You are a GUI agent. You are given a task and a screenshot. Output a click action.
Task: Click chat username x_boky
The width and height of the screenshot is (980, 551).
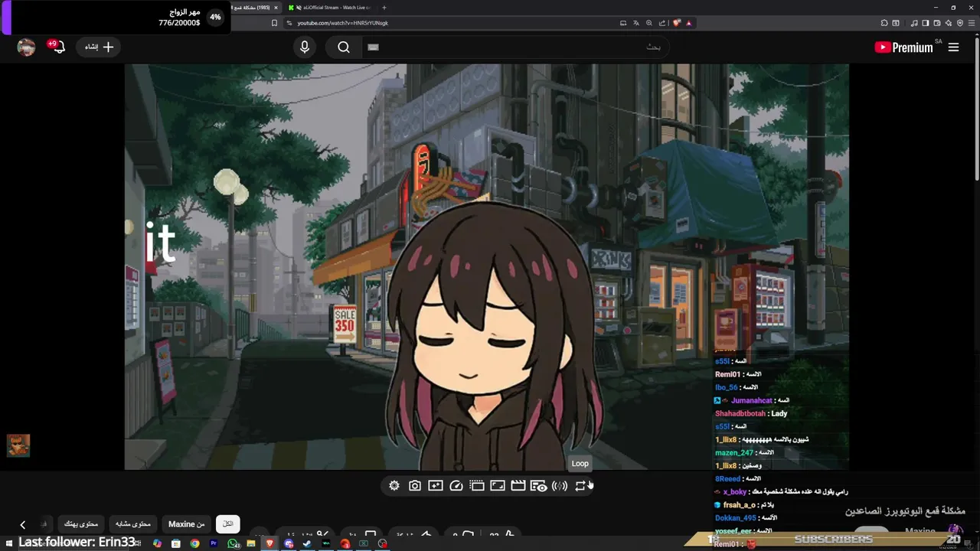pos(735,492)
